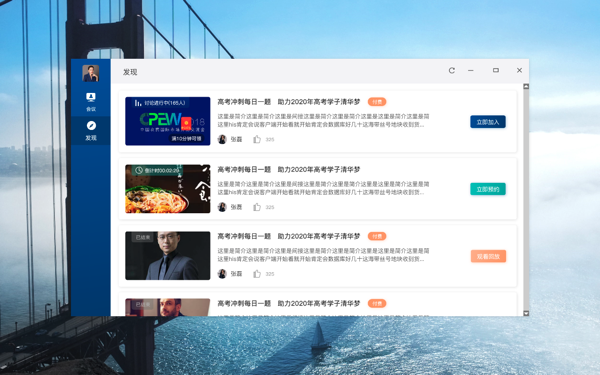Click the scrollbar up arrow

tap(526, 86)
